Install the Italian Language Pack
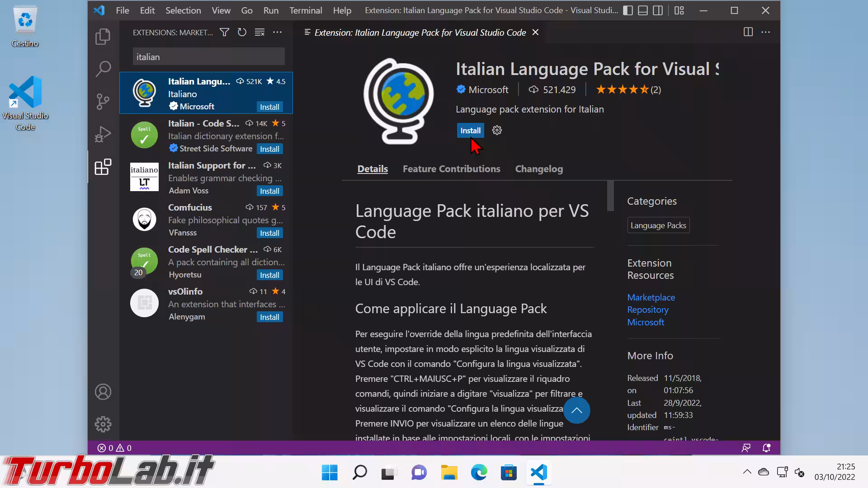This screenshot has width=868, height=488. (x=470, y=131)
